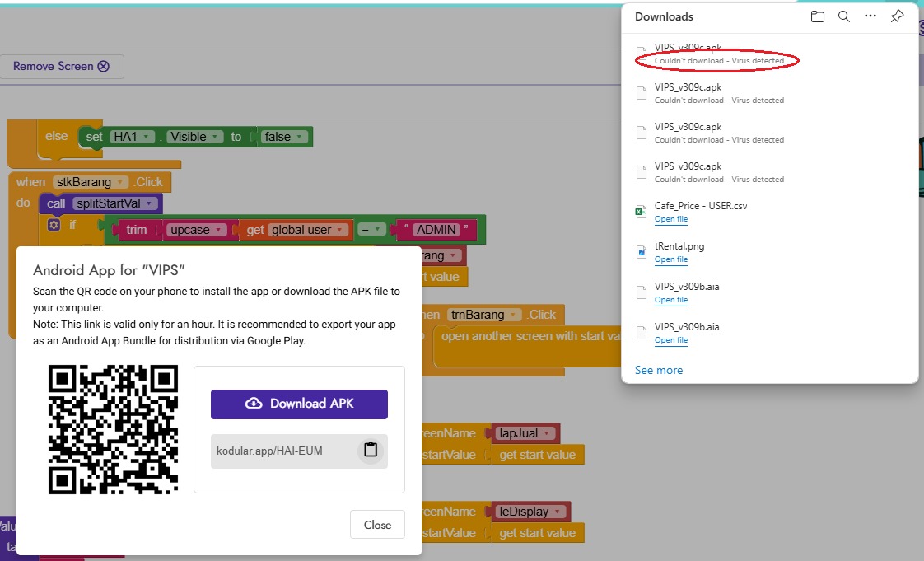Click the Downloads panel title

pos(664,16)
